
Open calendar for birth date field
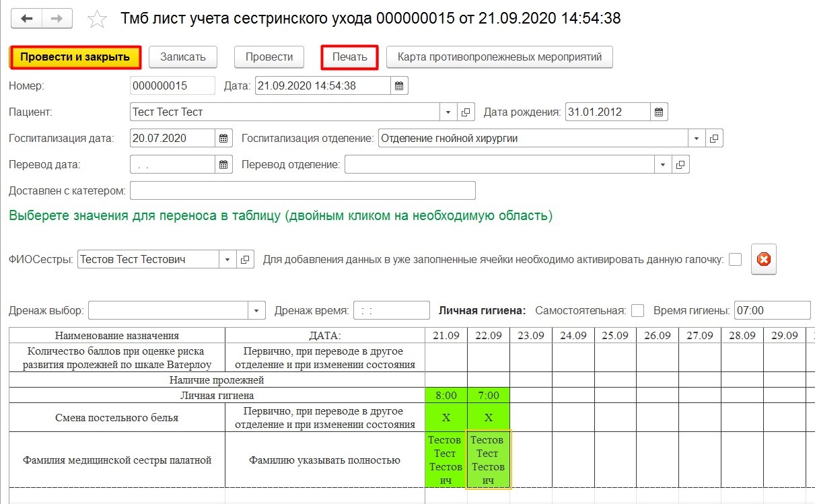(660, 112)
